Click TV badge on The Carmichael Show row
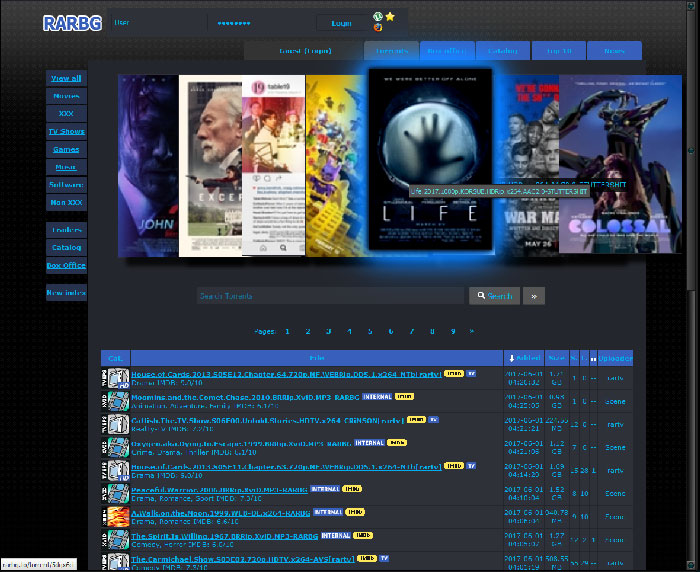 pyautogui.click(x=384, y=558)
